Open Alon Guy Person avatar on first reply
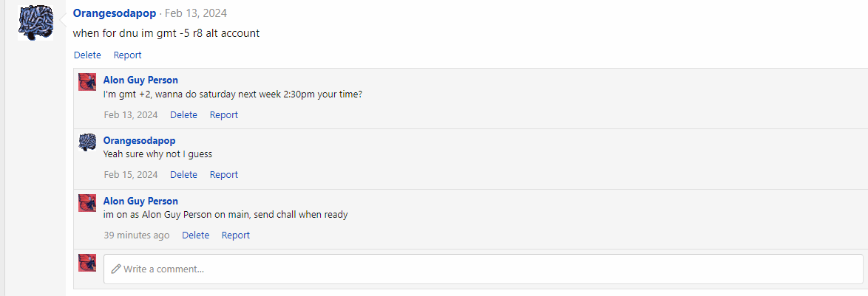This screenshot has height=296, width=868. point(87,82)
